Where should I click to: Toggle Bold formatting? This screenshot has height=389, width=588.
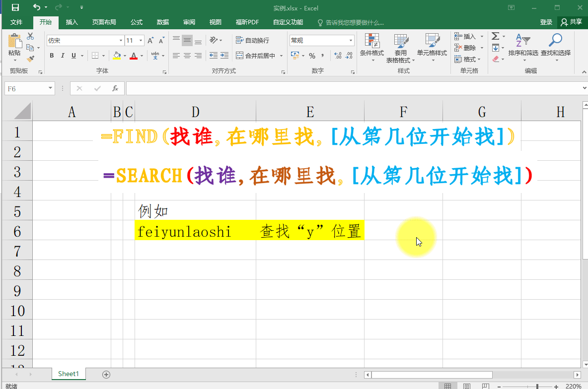click(x=52, y=56)
